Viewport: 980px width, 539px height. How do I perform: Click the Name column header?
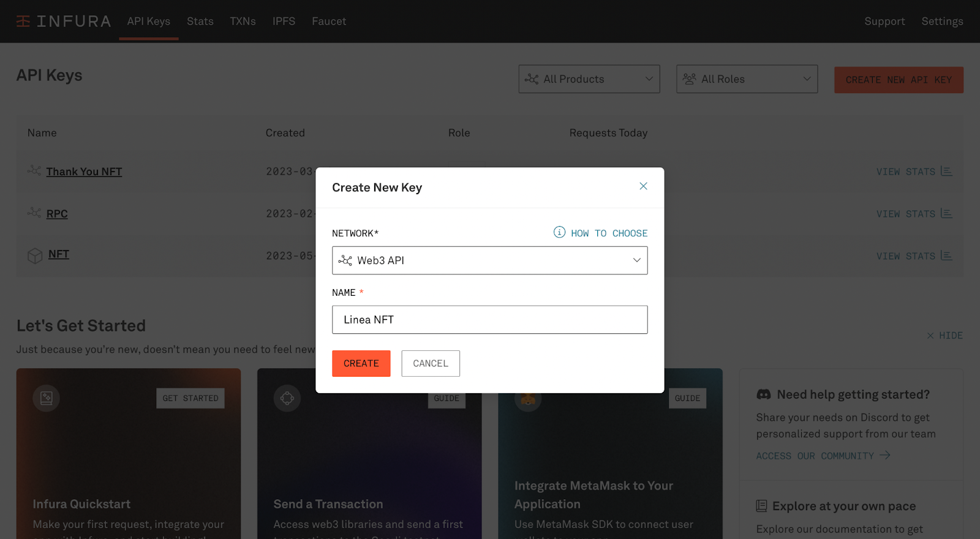point(42,133)
